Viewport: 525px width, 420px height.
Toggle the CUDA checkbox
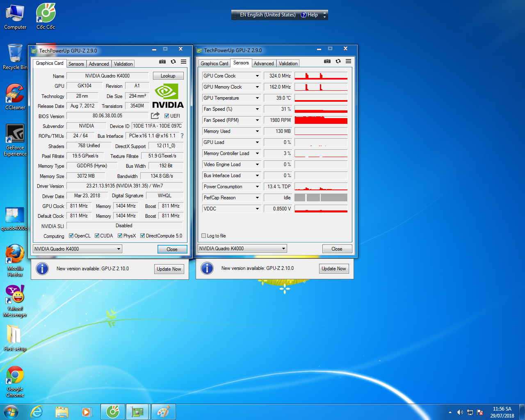pyautogui.click(x=97, y=236)
